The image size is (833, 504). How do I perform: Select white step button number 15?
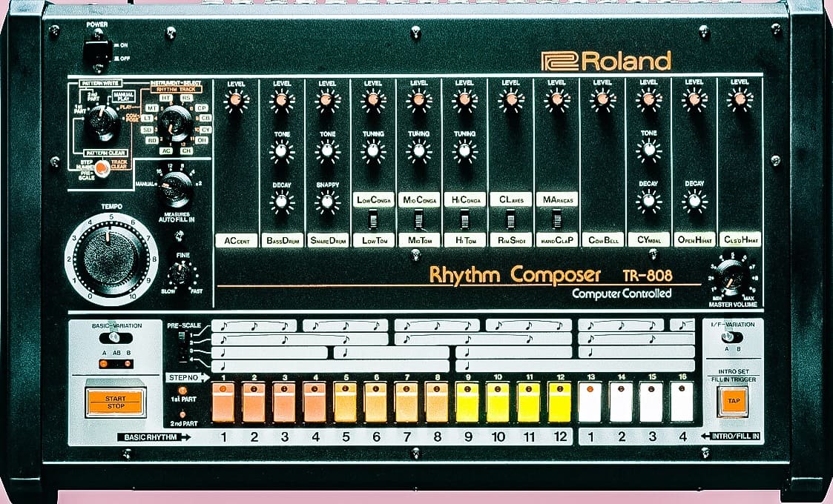(652, 402)
